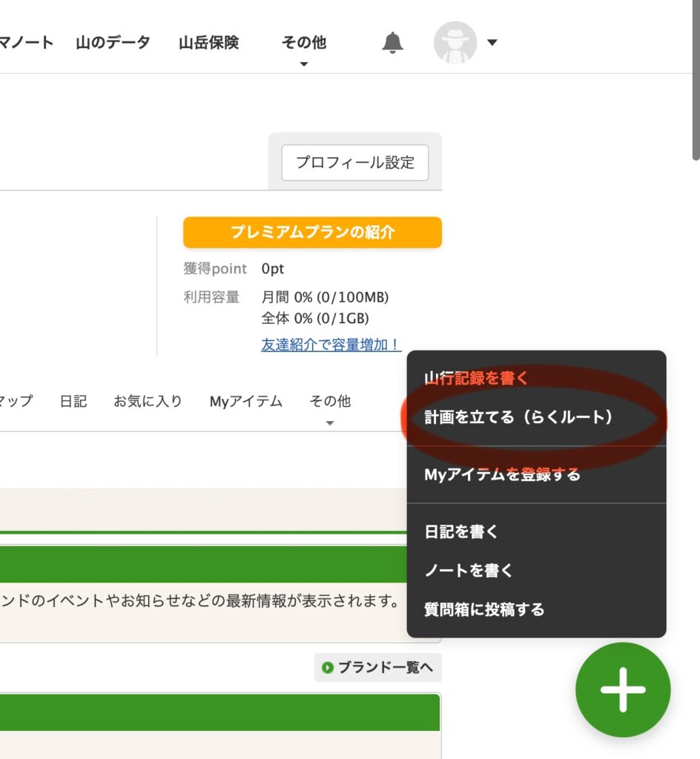Choose 計画を立てる（らくルート） menu entry
Viewport: 700px width, 759px height.
(518, 417)
